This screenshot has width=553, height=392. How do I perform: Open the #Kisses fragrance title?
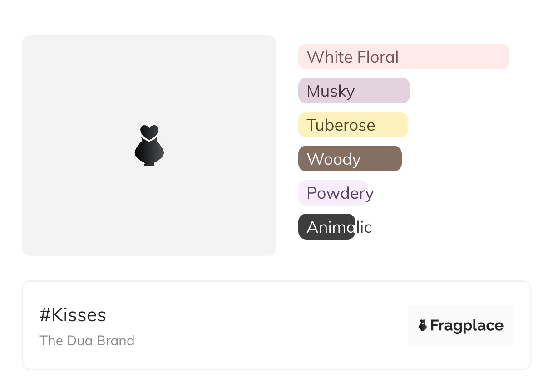(73, 315)
